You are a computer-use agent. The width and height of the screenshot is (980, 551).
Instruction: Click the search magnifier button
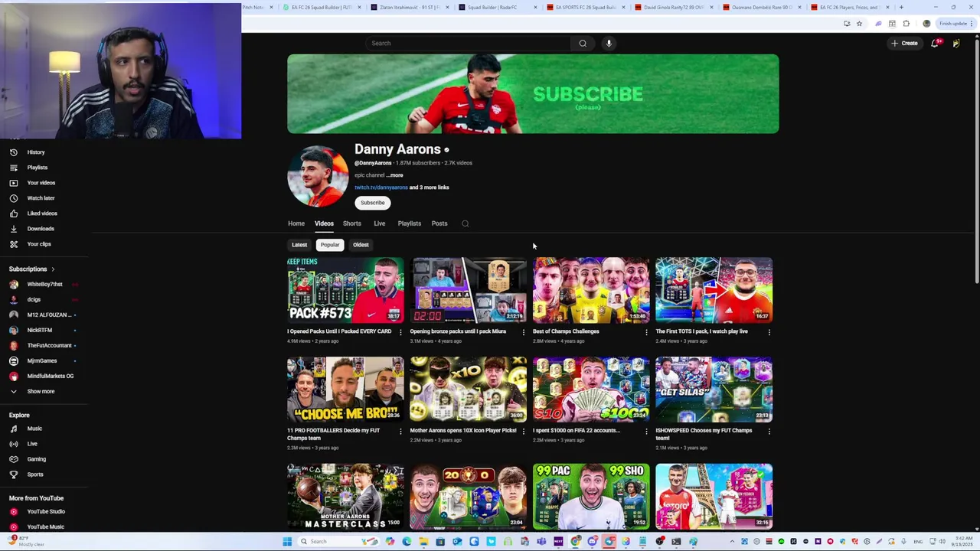583,44
